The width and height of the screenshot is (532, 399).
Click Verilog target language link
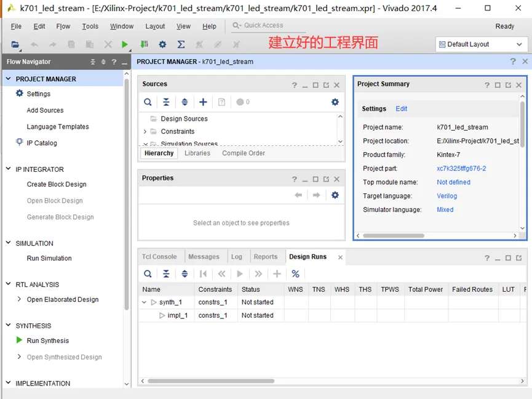coord(447,196)
